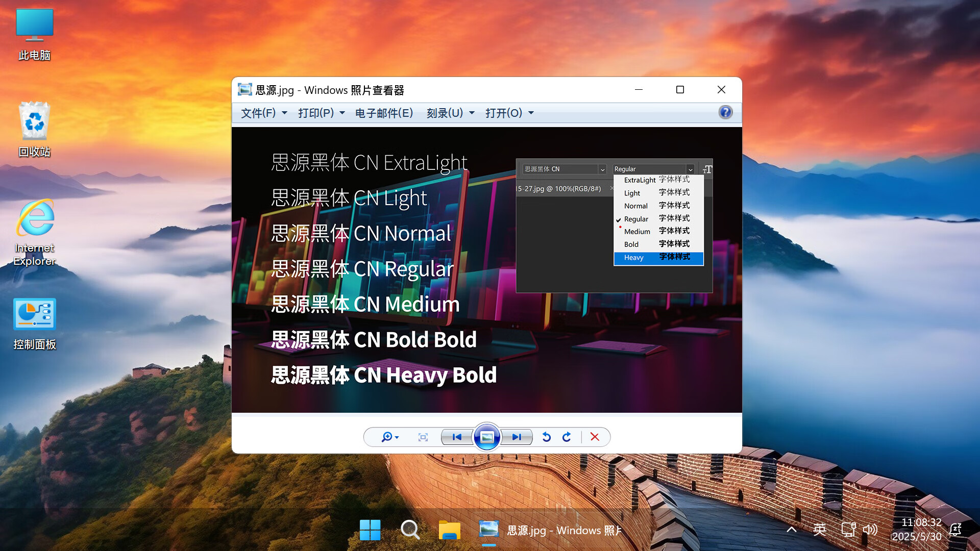Image resolution: width=980 pixels, height=551 pixels.
Task: Start the slideshow with center button
Action: [x=486, y=437]
